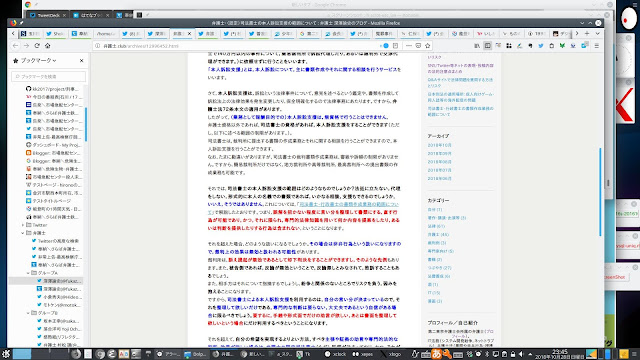Open the Firefox library icon
The width and height of the screenshot is (640, 360).
point(477,46)
